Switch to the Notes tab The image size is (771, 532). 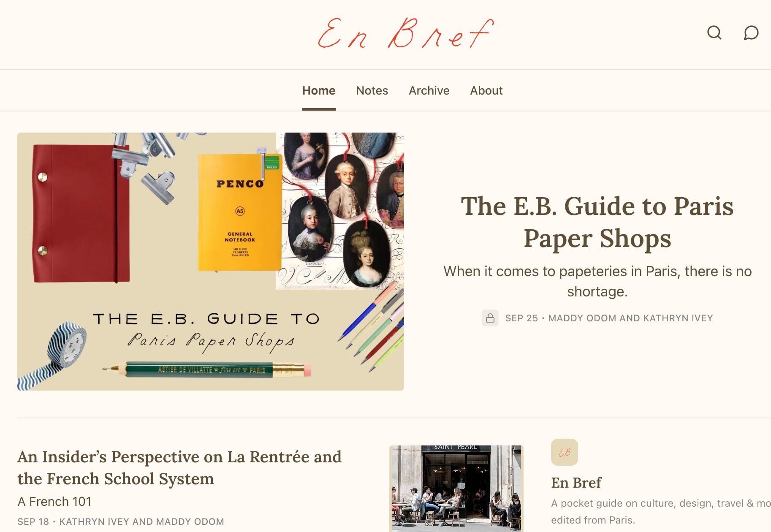[x=372, y=90]
